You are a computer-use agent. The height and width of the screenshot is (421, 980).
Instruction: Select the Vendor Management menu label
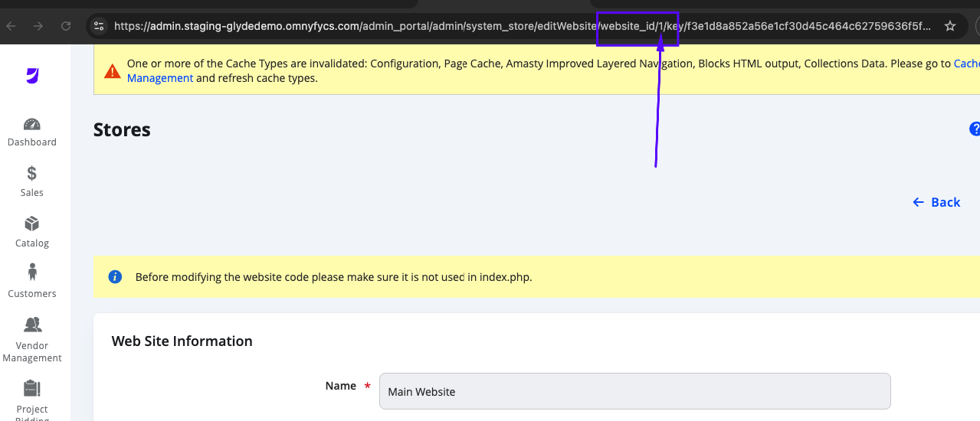point(32,352)
